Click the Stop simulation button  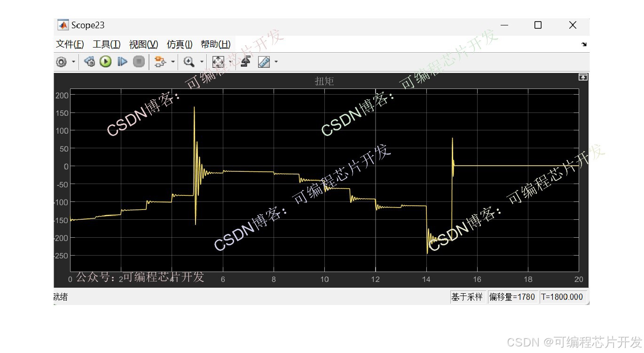tap(139, 62)
